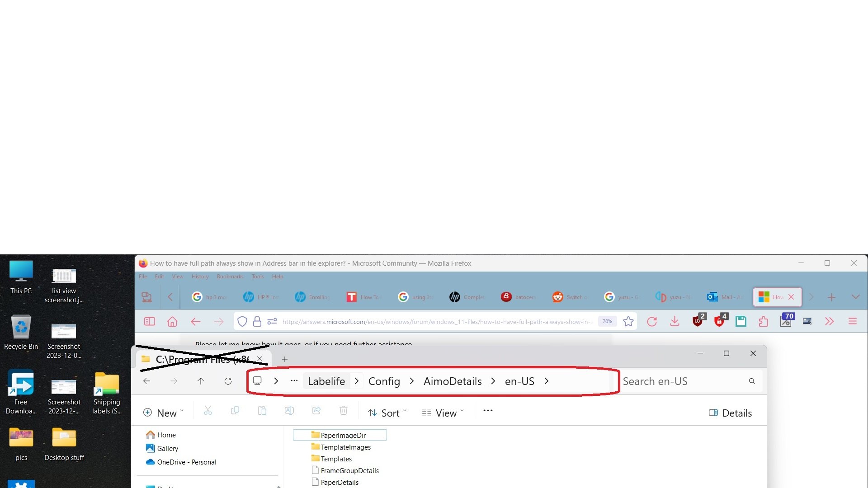Open the uBlock Origin extension icon
The width and height of the screenshot is (868, 488).
point(697,321)
